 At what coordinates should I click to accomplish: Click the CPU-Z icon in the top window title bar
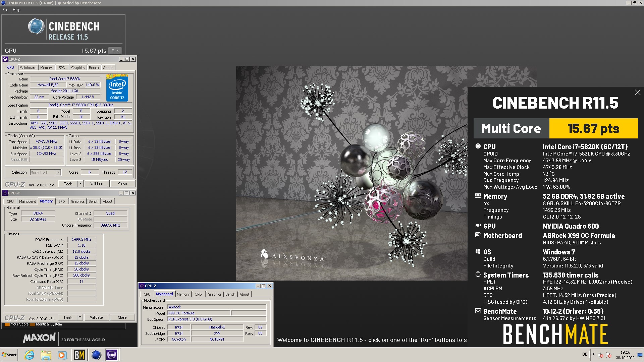coord(5,59)
